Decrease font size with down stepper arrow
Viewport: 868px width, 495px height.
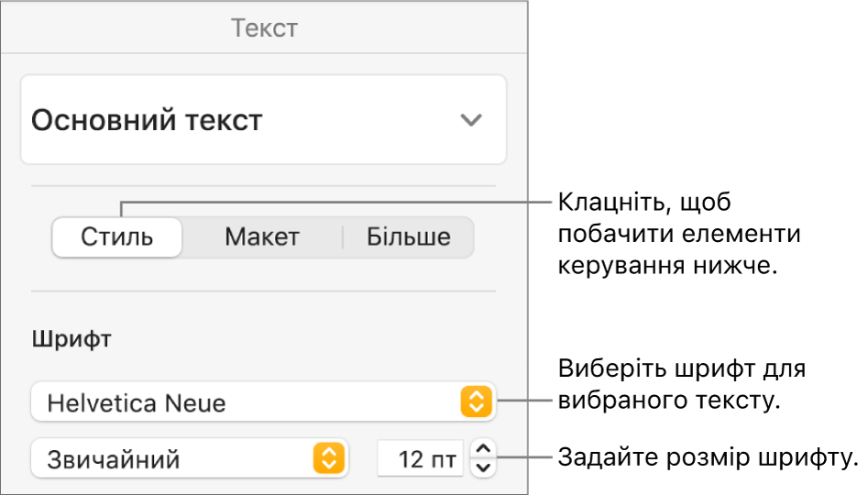click(483, 467)
